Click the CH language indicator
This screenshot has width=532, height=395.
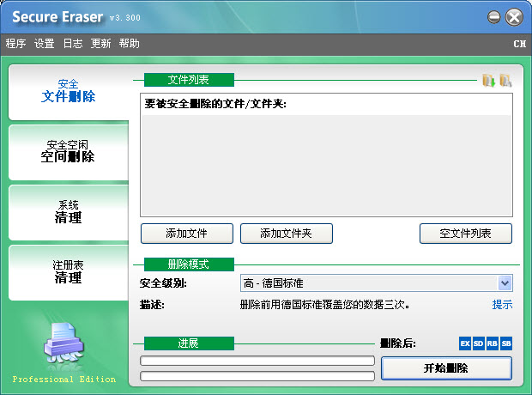[519, 44]
